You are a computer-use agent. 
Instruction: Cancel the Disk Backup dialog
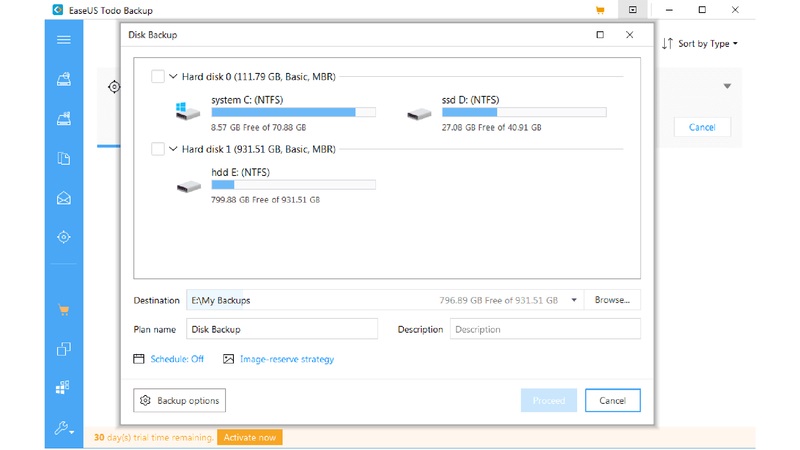click(612, 401)
